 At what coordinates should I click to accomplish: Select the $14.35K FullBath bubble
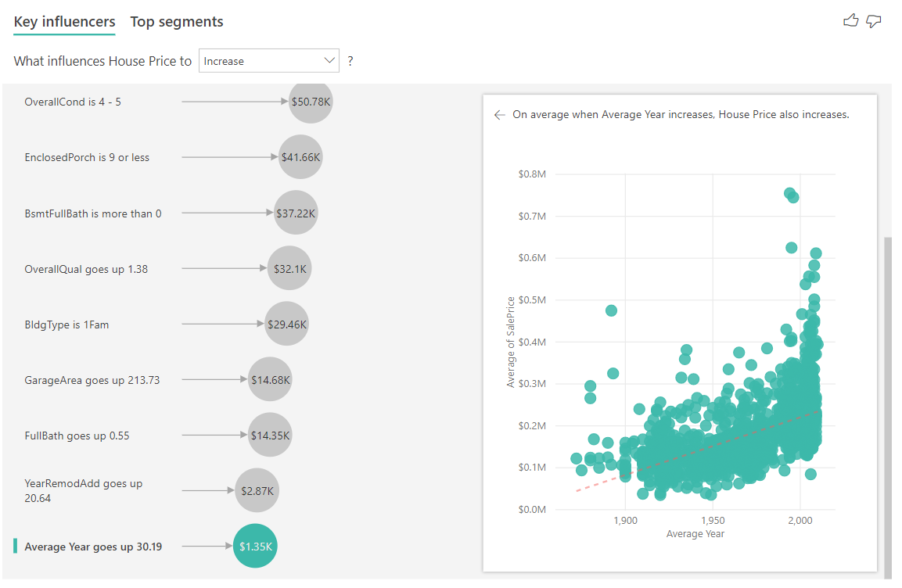point(270,435)
